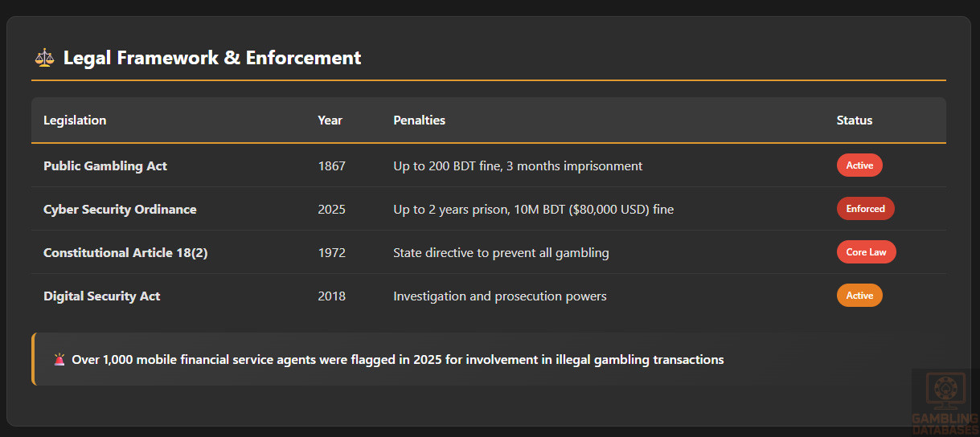This screenshot has height=437, width=980.
Task: Click the Legislation column header
Action: click(75, 120)
